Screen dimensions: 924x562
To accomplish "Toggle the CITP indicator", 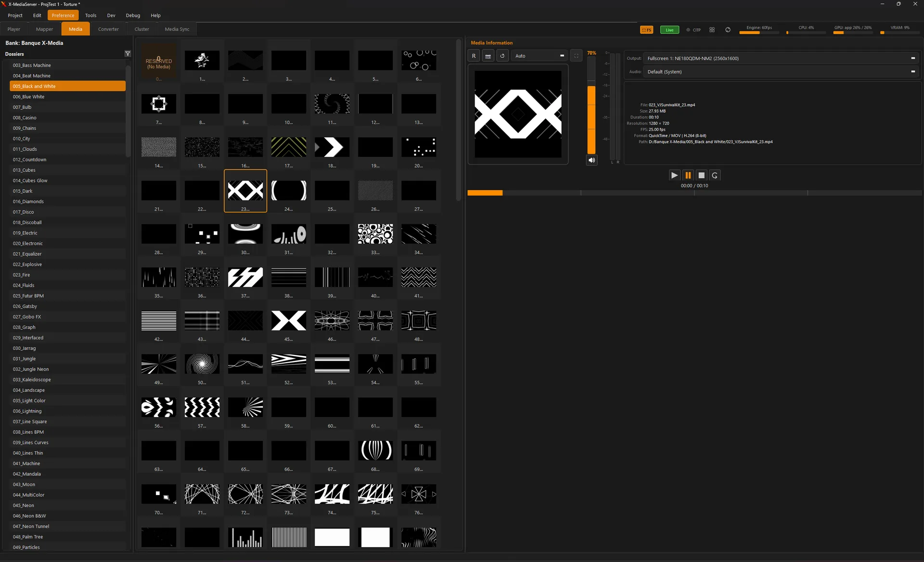I will [693, 30].
